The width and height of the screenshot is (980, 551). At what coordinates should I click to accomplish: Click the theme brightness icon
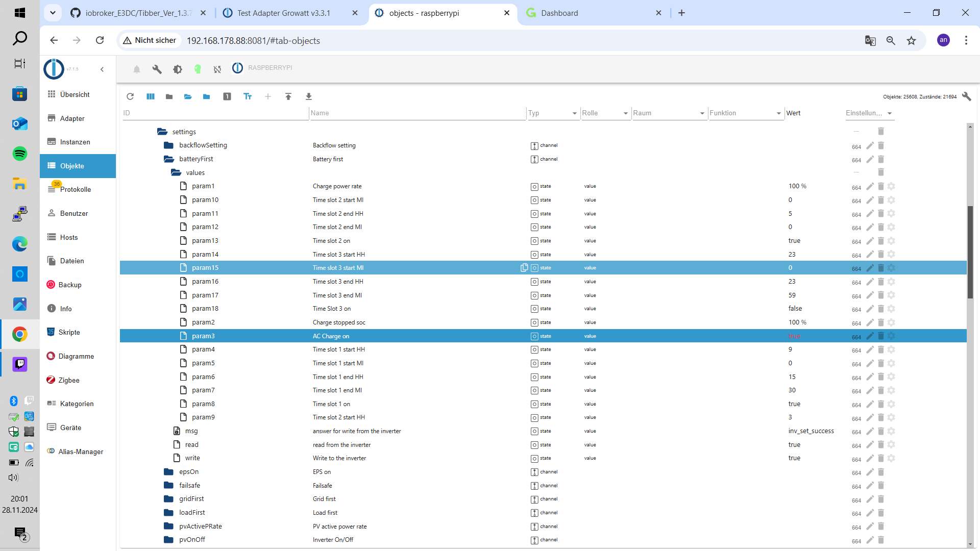(177, 69)
